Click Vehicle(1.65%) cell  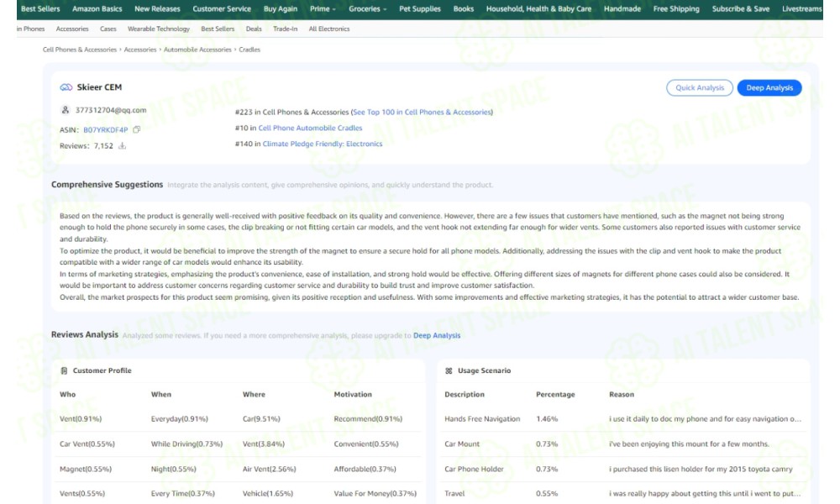tap(267, 493)
